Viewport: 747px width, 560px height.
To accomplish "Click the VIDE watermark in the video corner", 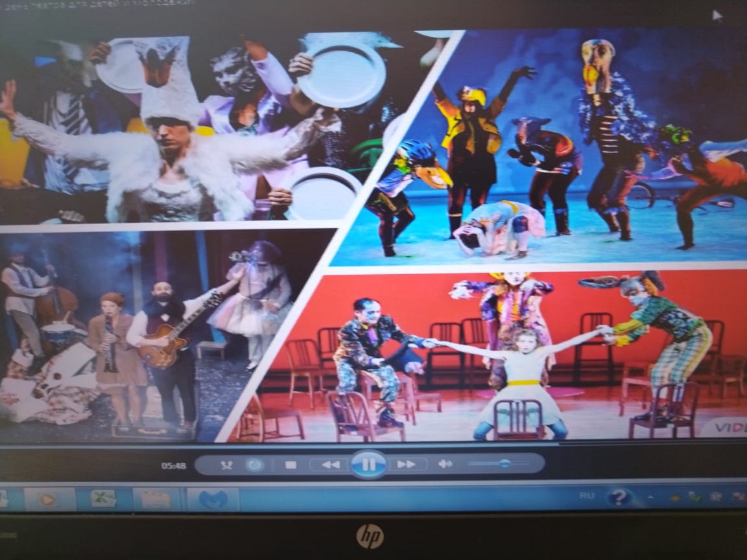I will point(724,428).
